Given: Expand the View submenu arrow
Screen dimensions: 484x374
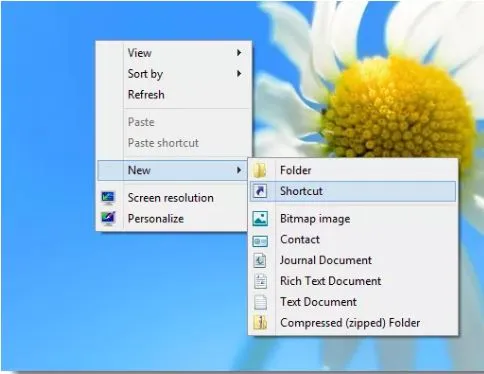Looking at the screenshot, I should (239, 53).
